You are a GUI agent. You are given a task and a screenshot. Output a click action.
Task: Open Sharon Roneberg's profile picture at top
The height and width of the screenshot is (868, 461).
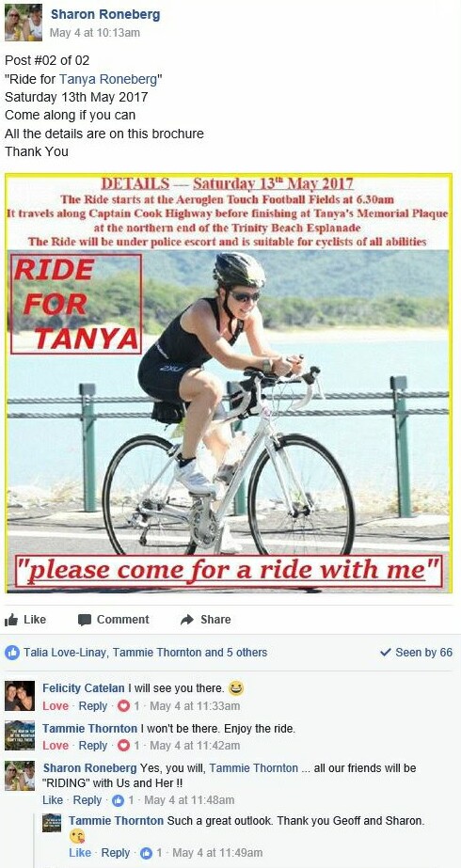tap(24, 23)
